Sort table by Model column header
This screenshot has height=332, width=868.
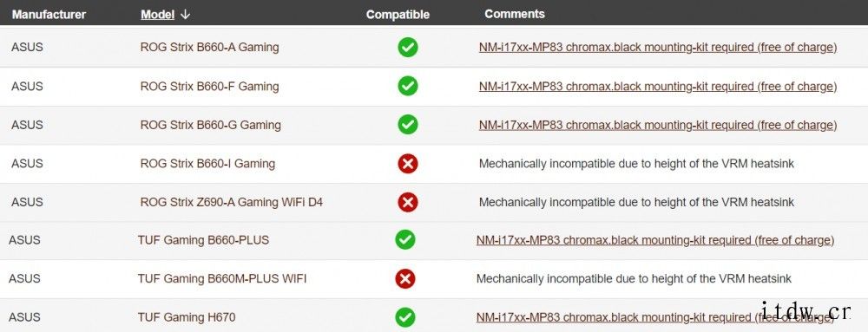pyautogui.click(x=158, y=15)
